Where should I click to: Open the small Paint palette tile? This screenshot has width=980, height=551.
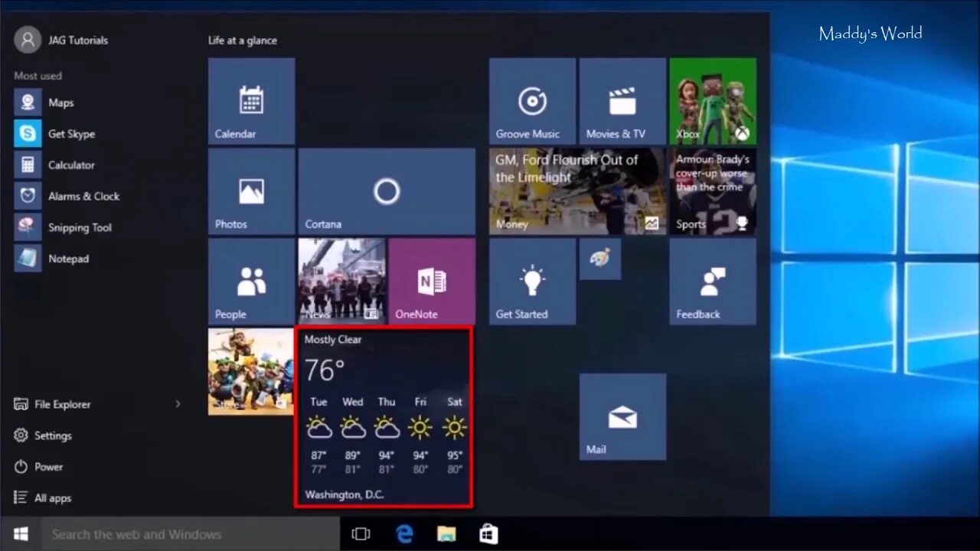[x=600, y=259]
